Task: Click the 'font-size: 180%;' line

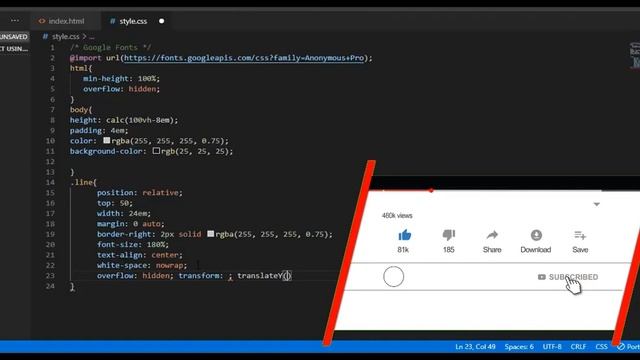Action: tap(133, 244)
